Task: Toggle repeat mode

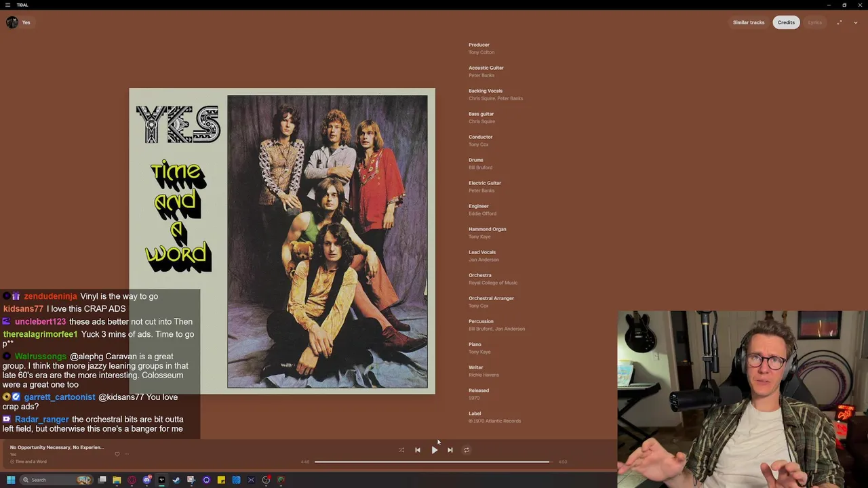Action: point(467,450)
